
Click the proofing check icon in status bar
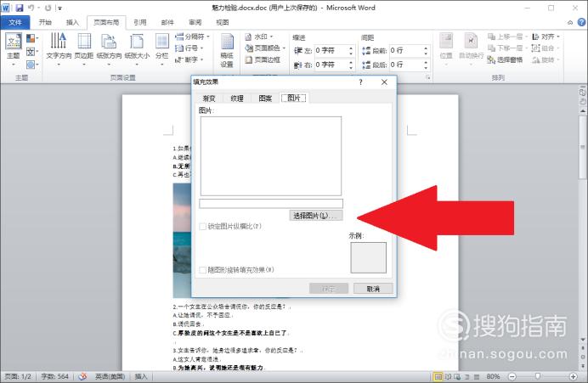click(x=83, y=376)
